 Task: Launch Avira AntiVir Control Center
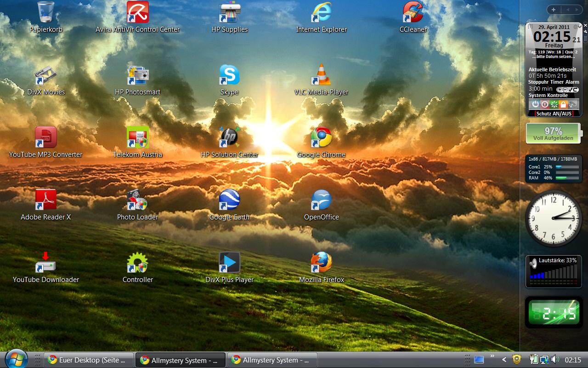(138, 17)
